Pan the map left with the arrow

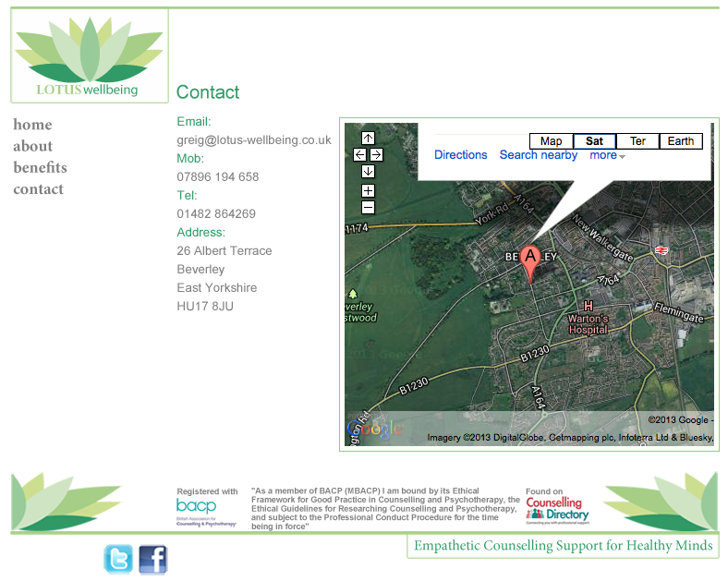(359, 154)
